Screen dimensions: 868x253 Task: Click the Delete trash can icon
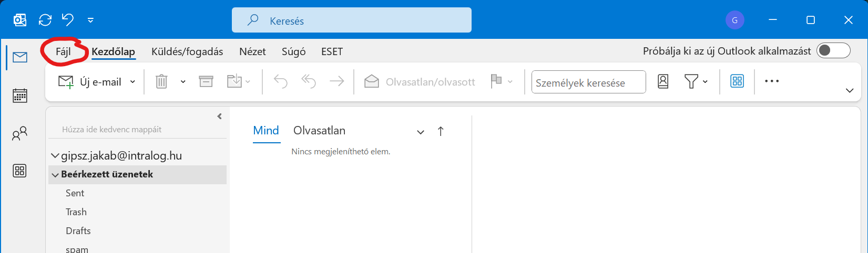(161, 81)
